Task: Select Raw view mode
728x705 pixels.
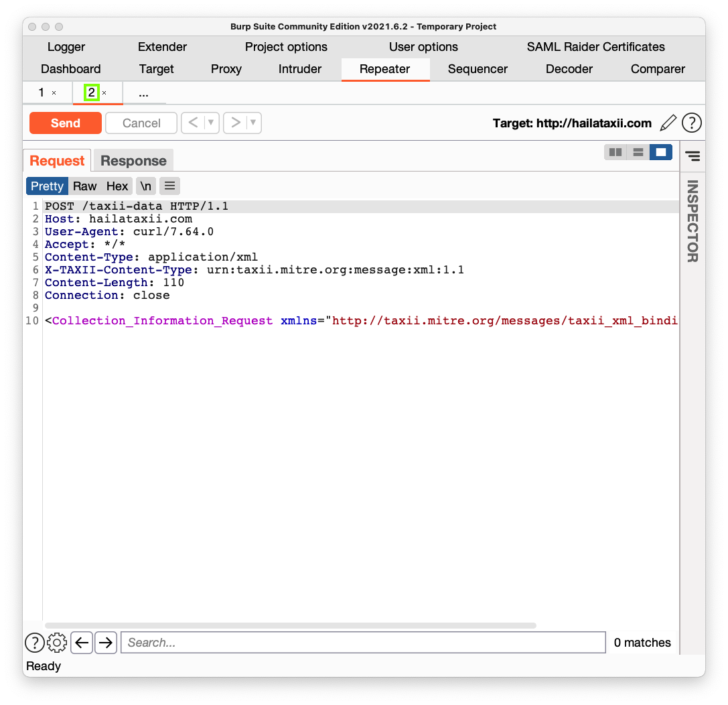Action: (x=85, y=186)
